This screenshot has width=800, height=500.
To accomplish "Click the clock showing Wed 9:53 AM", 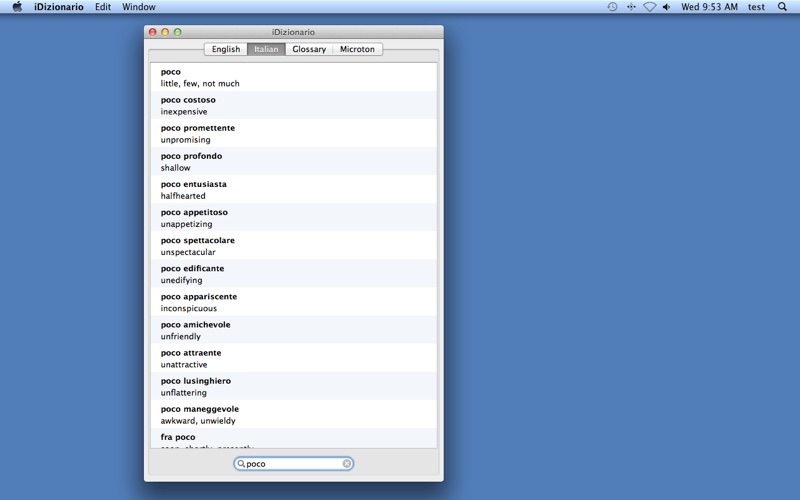I will coord(709,7).
